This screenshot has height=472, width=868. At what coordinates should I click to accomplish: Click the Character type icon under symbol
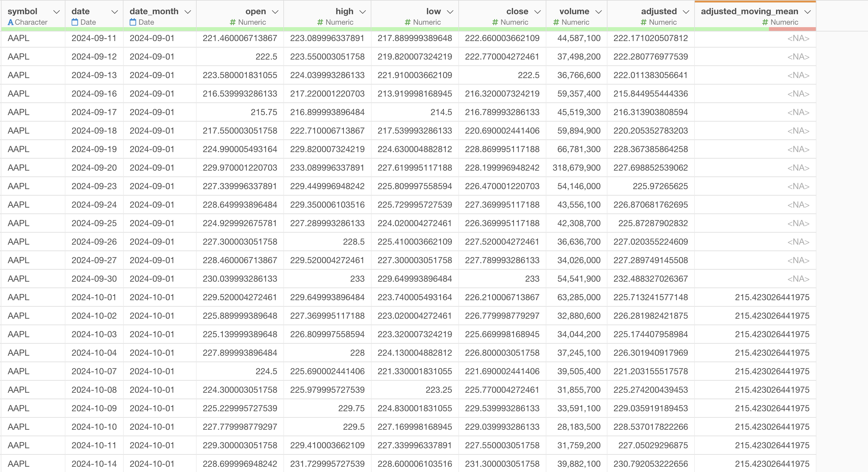[x=10, y=22]
